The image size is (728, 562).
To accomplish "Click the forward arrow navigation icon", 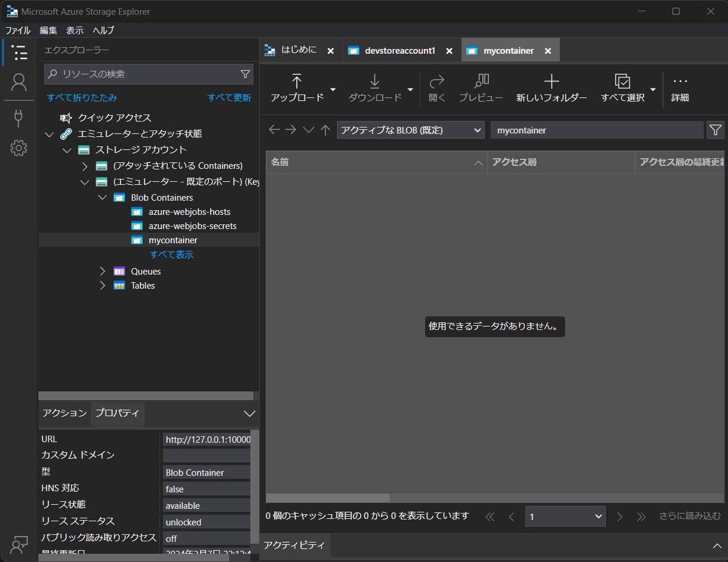I will coord(290,130).
